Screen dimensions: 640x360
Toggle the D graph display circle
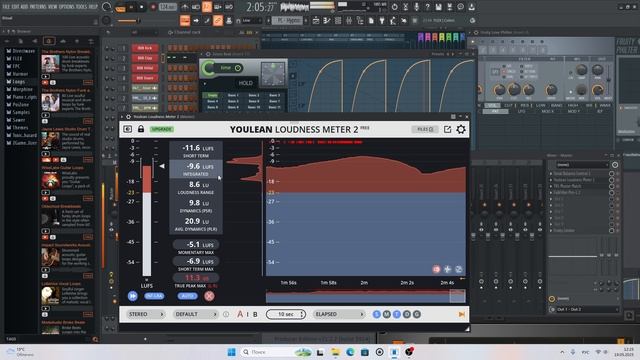point(407,314)
